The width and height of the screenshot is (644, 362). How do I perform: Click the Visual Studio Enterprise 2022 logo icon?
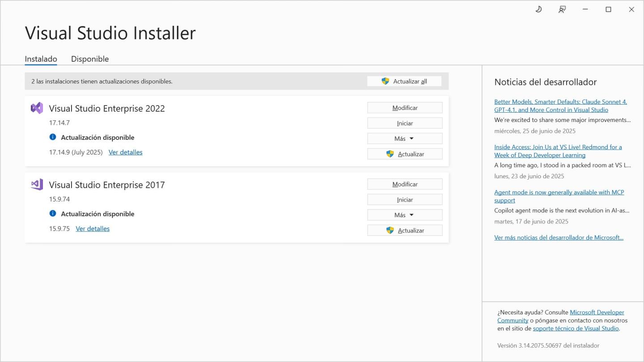(37, 108)
